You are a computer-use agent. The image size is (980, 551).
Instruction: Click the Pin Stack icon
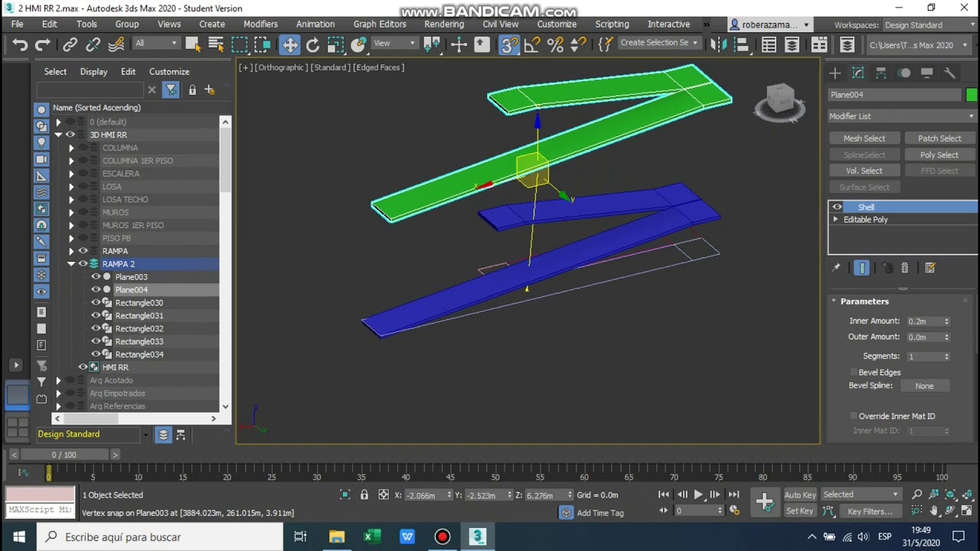(836, 268)
